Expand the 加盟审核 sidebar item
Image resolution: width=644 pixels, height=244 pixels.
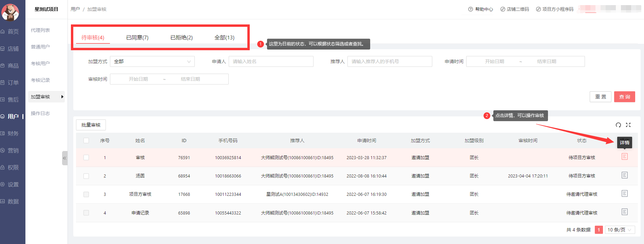(46, 97)
